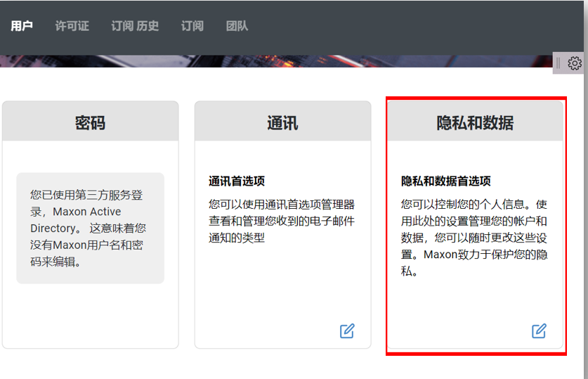
Task: Select the 隐私和数据首选项 heading
Action: point(446,181)
